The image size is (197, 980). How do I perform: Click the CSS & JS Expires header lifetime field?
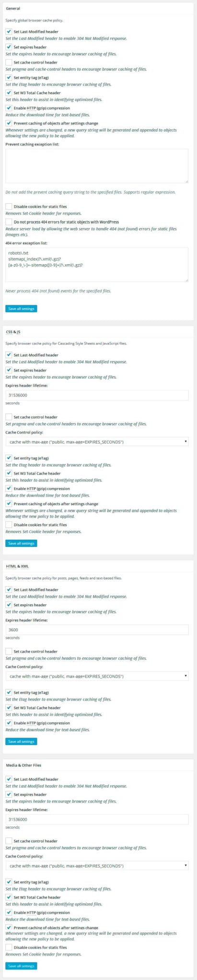(97, 395)
